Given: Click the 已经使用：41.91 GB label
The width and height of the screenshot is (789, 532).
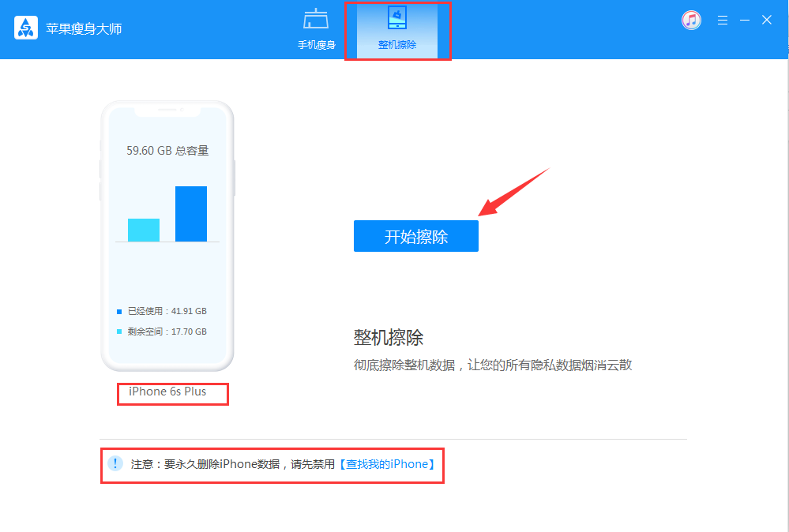Looking at the screenshot, I should (167, 311).
